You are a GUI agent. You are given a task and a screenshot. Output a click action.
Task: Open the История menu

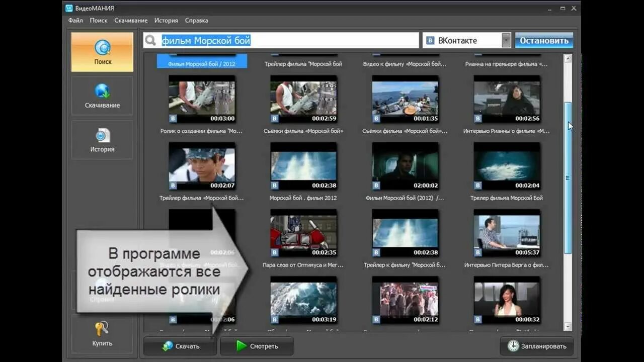point(166,21)
